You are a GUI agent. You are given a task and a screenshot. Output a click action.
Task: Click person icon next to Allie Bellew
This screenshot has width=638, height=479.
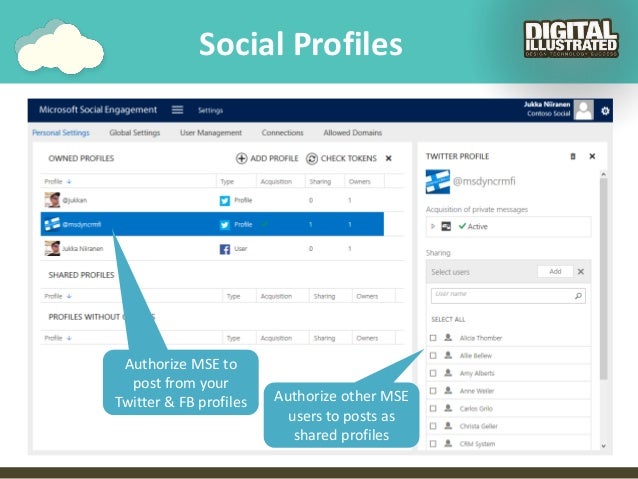[x=448, y=355]
